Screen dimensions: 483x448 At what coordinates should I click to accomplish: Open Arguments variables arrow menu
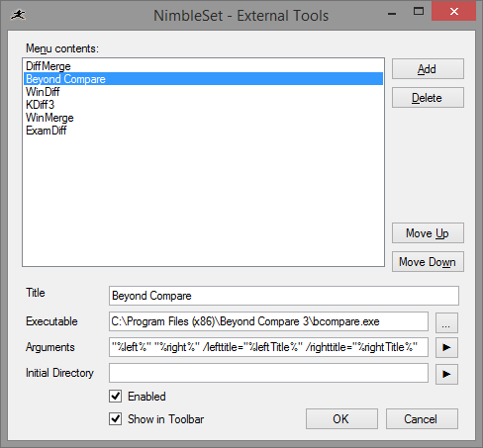(446, 347)
